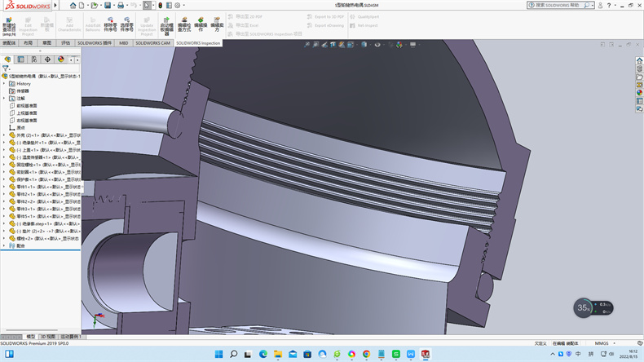Expand the 注解 annotations node
The width and height of the screenshot is (644, 362).
click(4, 98)
